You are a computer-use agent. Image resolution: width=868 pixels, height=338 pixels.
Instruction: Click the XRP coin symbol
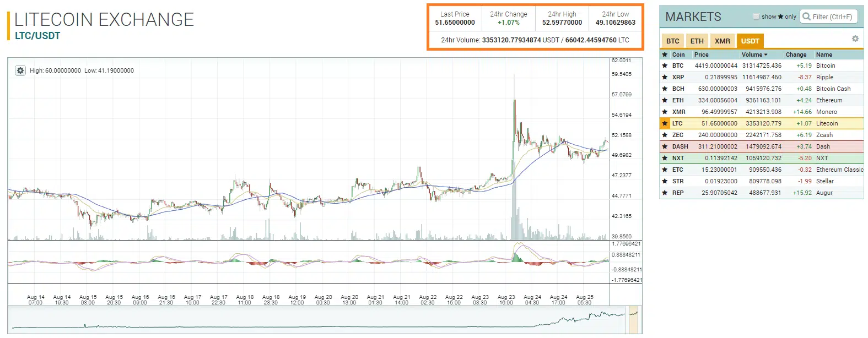[678, 77]
